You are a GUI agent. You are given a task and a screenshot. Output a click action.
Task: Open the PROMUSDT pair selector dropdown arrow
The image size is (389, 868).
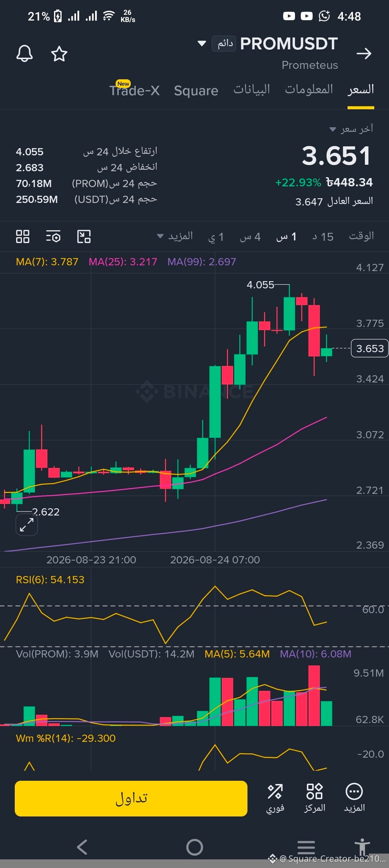tap(202, 44)
